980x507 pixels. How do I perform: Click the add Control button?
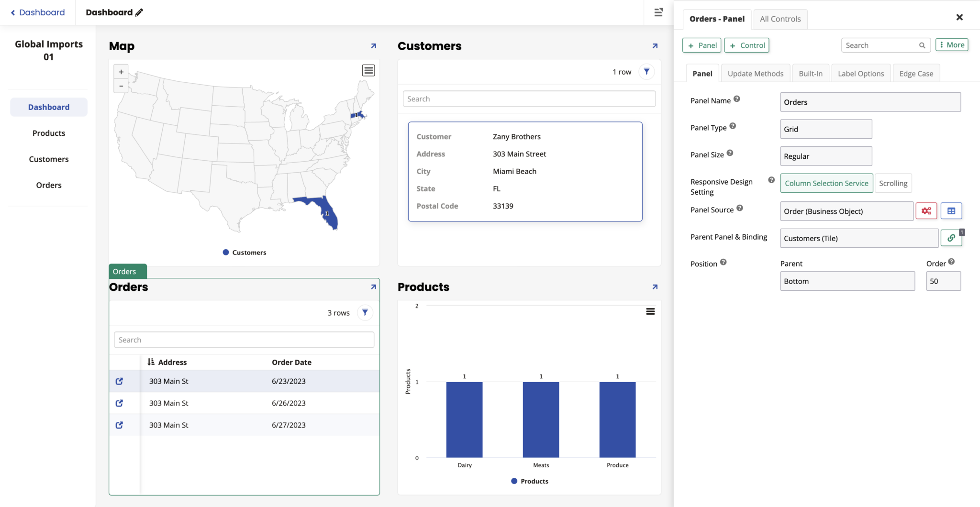tap(746, 45)
